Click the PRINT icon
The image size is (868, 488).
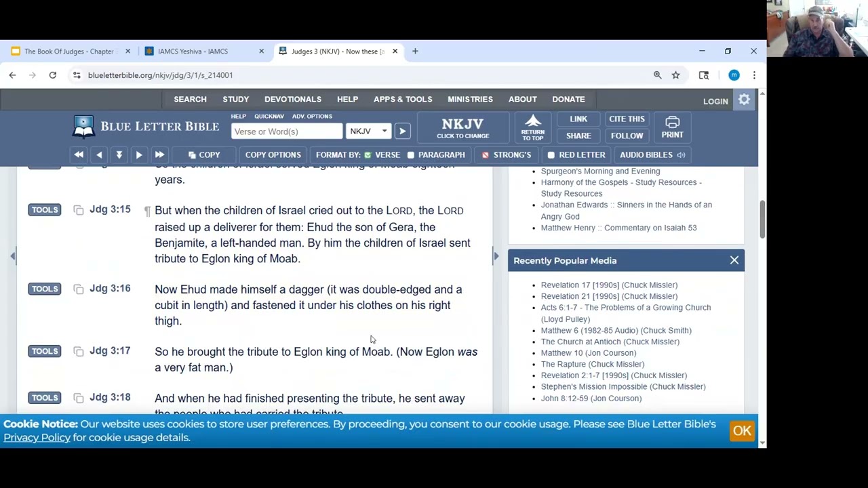672,127
